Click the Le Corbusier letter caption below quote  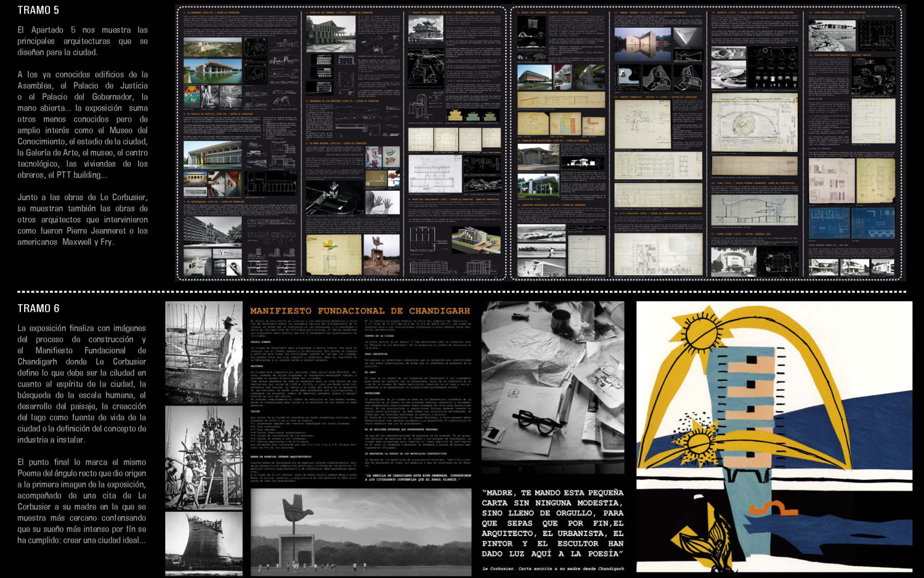click(553, 568)
